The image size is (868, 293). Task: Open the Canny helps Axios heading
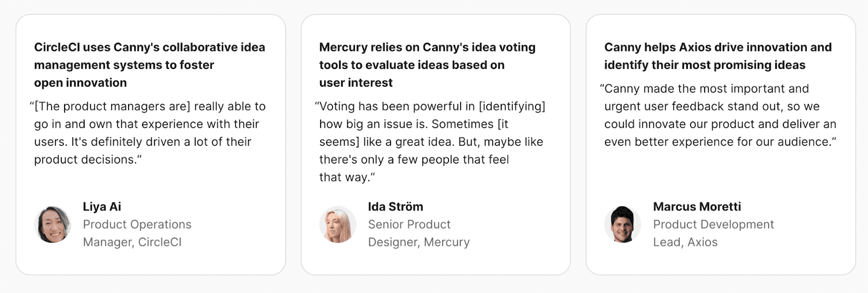pos(718,56)
